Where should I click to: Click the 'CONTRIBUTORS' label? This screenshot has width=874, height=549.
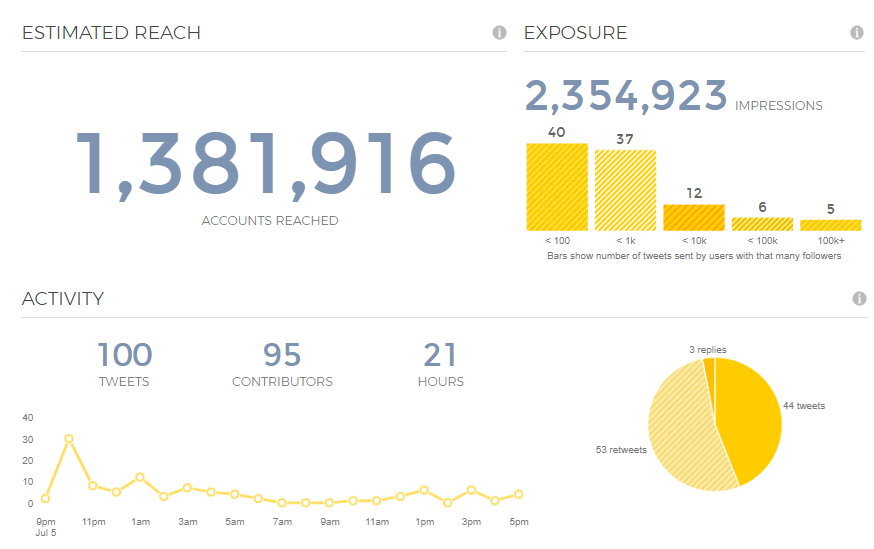[x=282, y=382]
